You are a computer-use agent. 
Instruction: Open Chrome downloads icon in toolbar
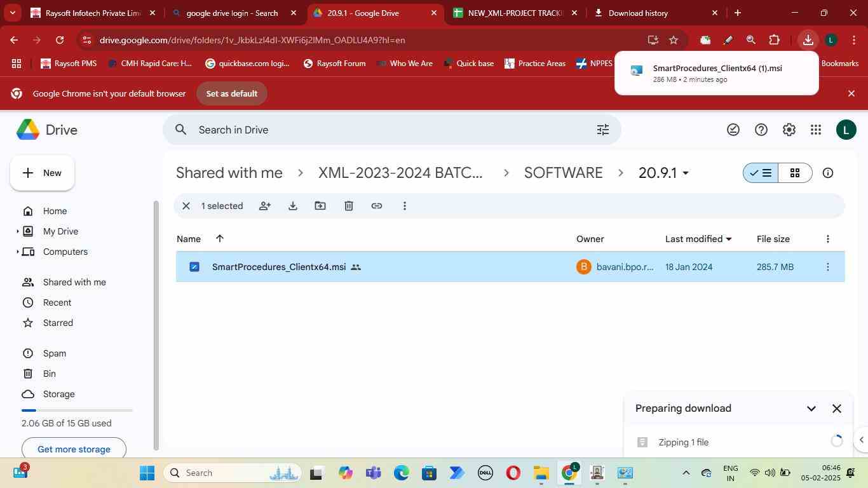[808, 40]
